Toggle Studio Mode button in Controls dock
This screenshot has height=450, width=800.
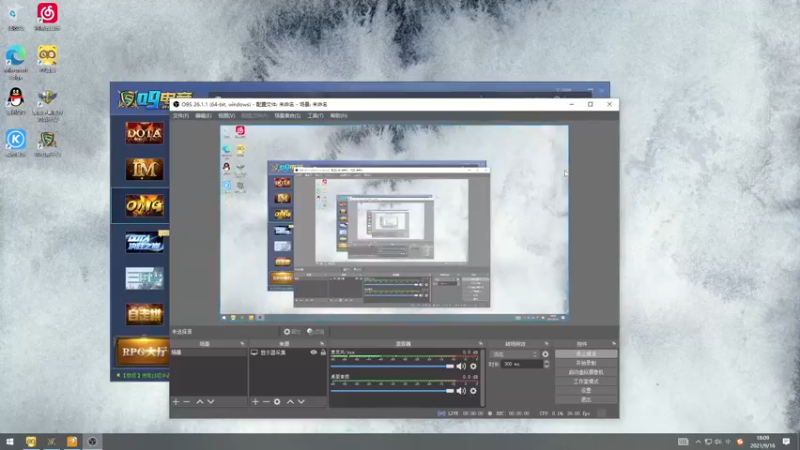[586, 382]
